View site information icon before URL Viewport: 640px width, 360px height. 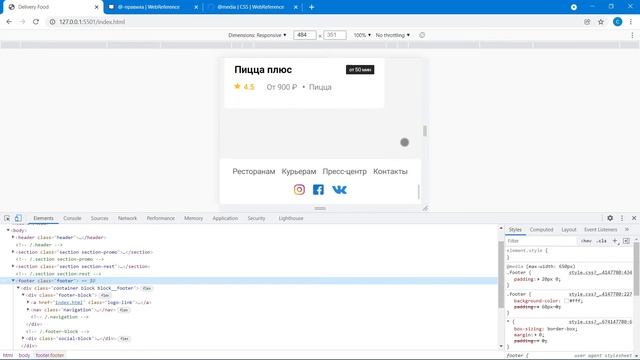point(52,22)
